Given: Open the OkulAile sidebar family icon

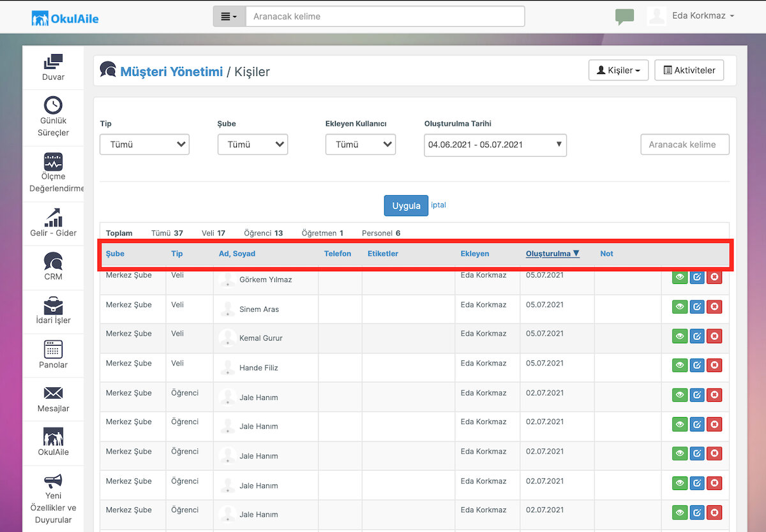Looking at the screenshot, I should (x=54, y=436).
